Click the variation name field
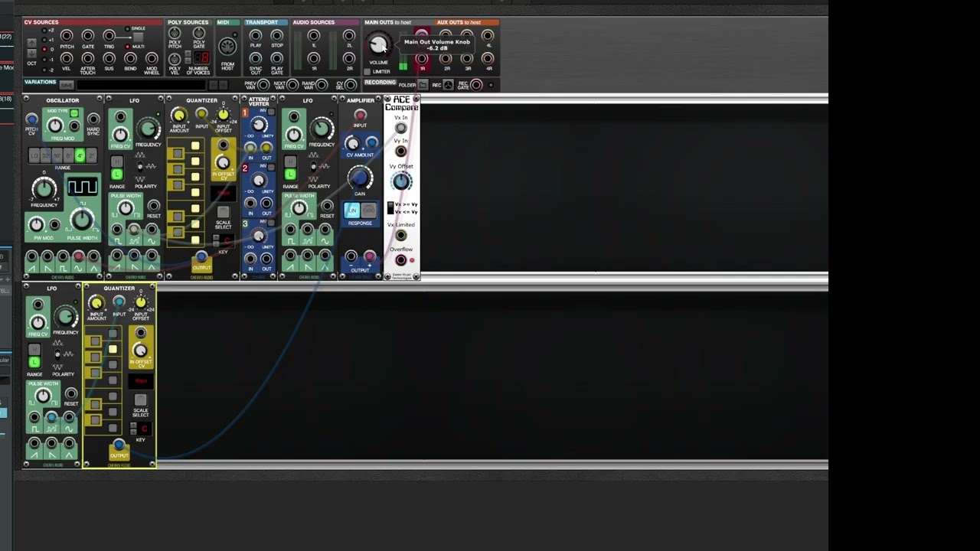The image size is (980, 551). 141,85
